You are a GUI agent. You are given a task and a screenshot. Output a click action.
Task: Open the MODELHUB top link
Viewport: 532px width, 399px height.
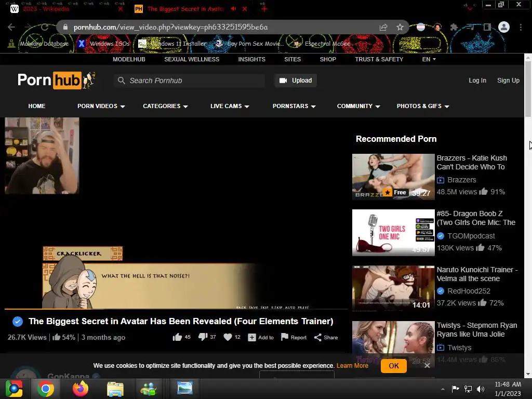click(x=129, y=59)
